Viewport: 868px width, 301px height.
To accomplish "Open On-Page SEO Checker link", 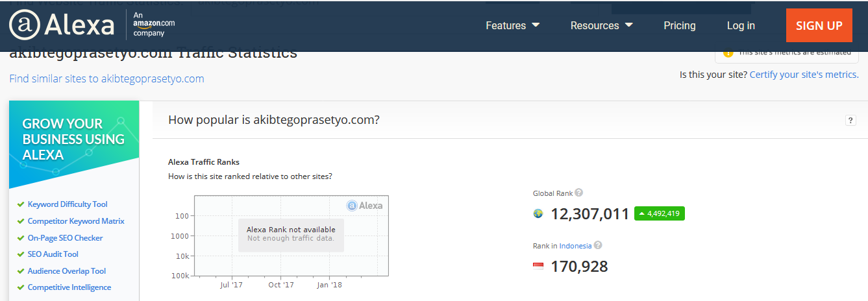I will tap(65, 238).
